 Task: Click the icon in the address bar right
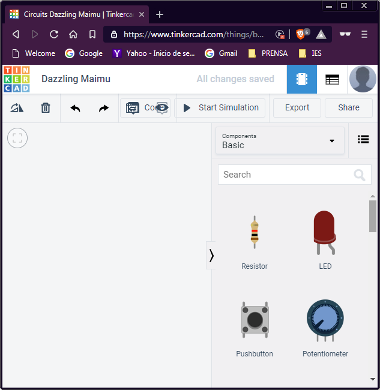(x=280, y=34)
